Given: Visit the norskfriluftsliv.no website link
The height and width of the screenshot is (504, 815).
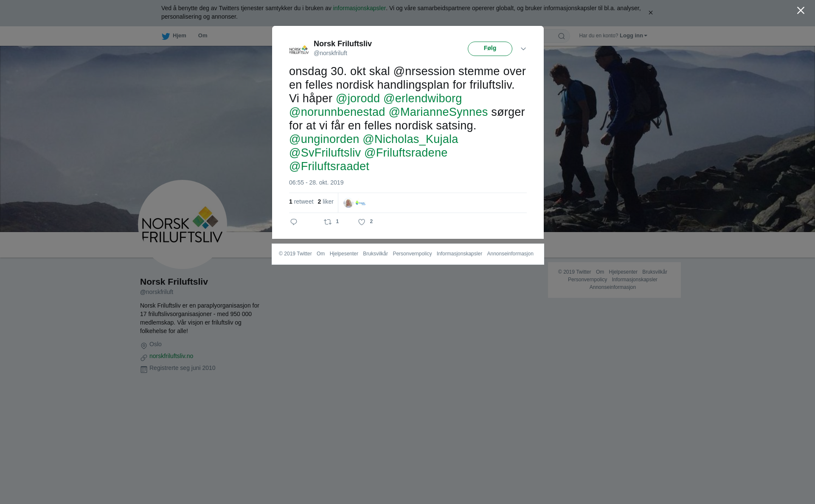Looking at the screenshot, I should pyautogui.click(x=171, y=356).
